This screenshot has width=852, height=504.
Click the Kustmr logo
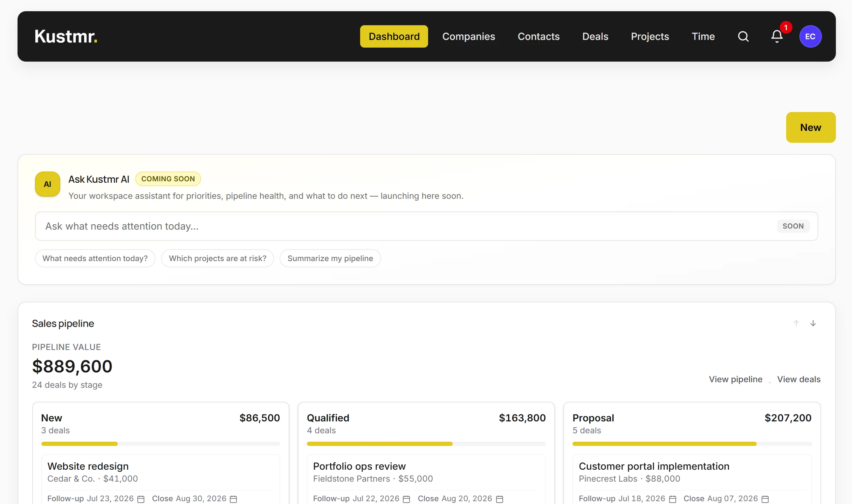click(66, 36)
